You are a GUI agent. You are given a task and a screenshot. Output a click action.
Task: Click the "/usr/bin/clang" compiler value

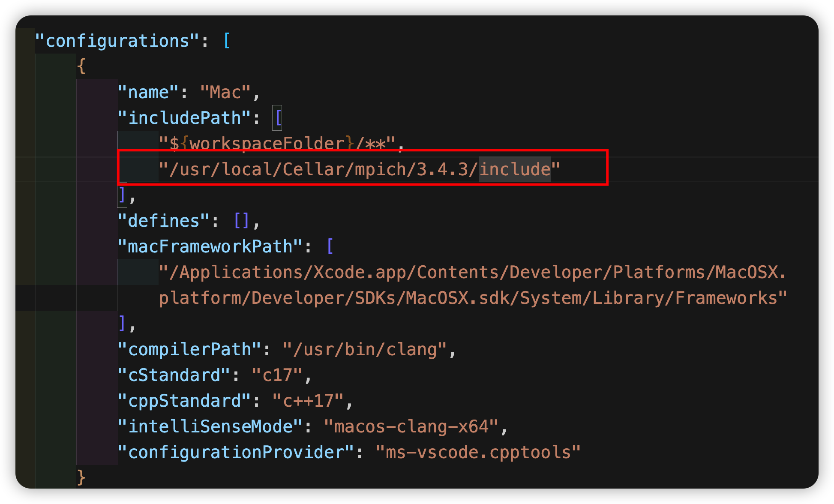pos(369,349)
